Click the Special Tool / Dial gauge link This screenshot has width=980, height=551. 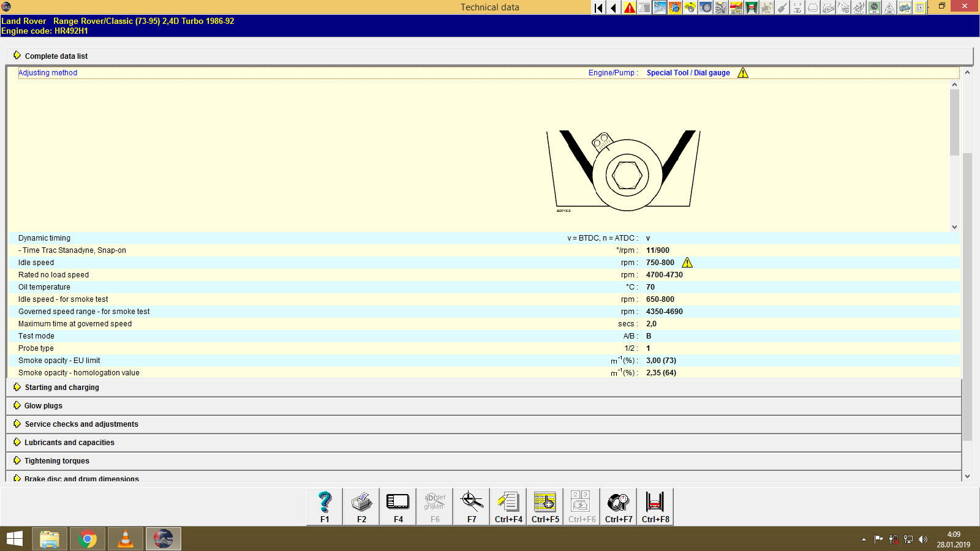(x=688, y=72)
